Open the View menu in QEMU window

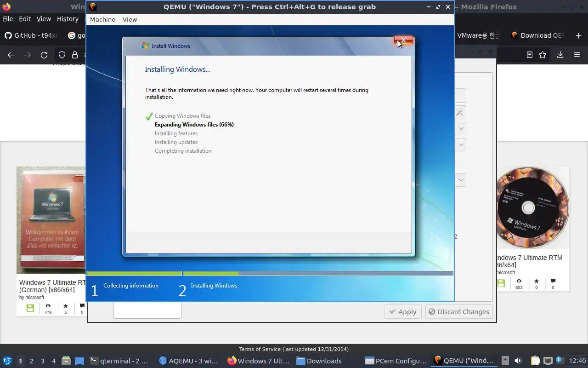pos(130,19)
